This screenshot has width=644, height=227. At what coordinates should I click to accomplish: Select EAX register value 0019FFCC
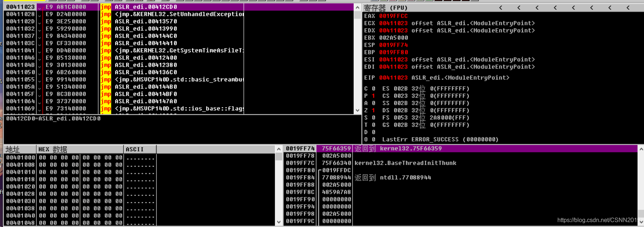(393, 16)
